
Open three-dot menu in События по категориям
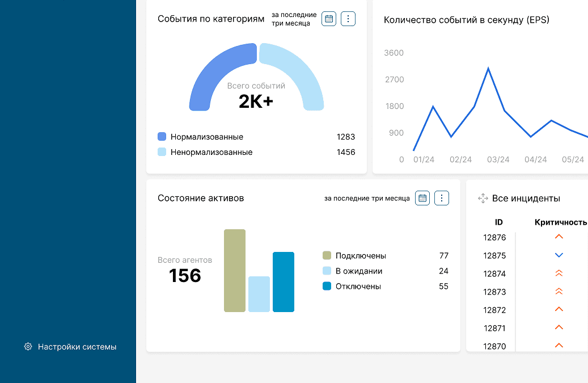[x=348, y=19]
